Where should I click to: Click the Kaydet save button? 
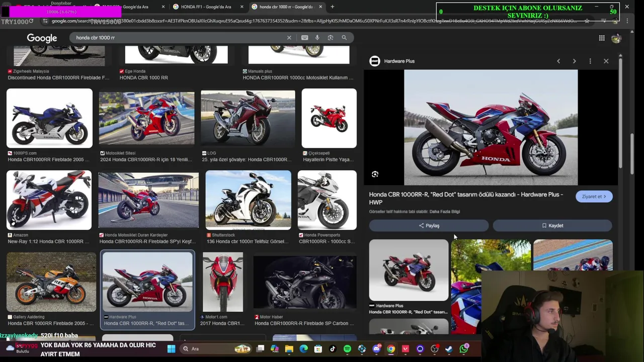point(552,226)
